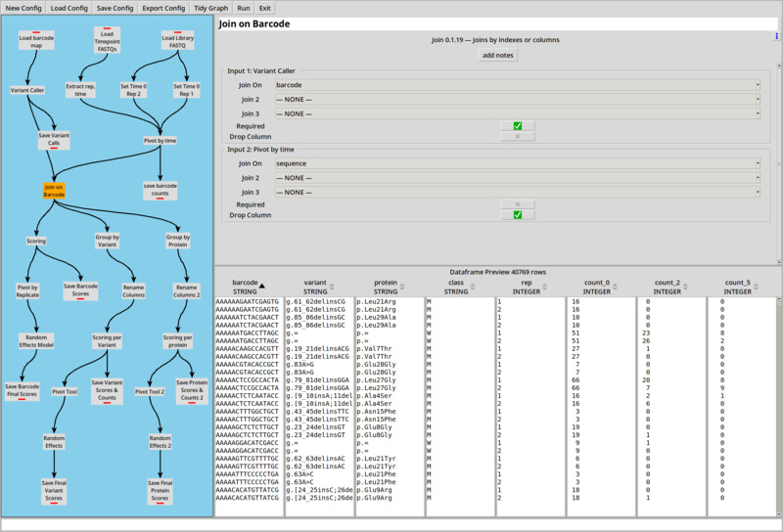783x532 pixels.
Task: Select the Load Library FASTQ node
Action: [x=177, y=41]
